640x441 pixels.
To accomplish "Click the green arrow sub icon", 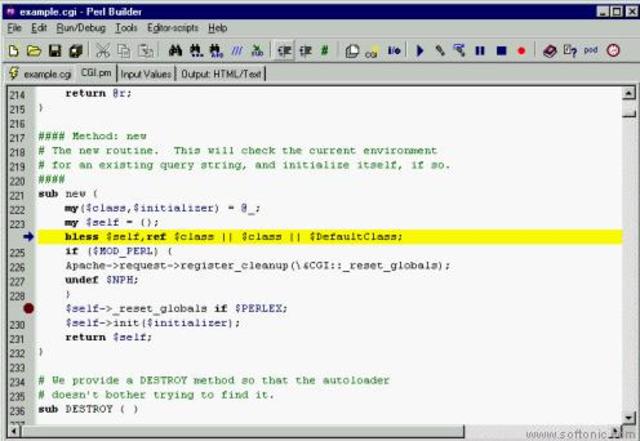I will (257, 51).
